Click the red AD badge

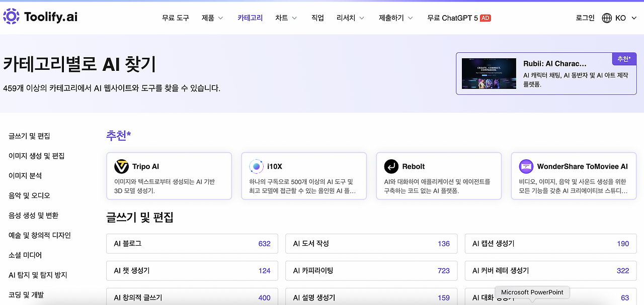(485, 18)
